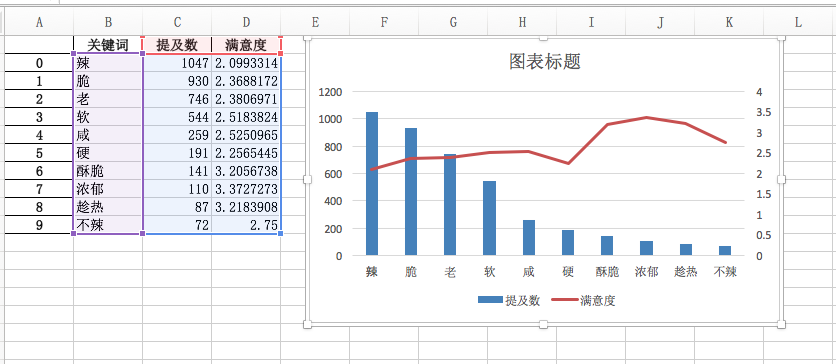Select cell containing 软 keyword
836x364 pixels.
108,117
